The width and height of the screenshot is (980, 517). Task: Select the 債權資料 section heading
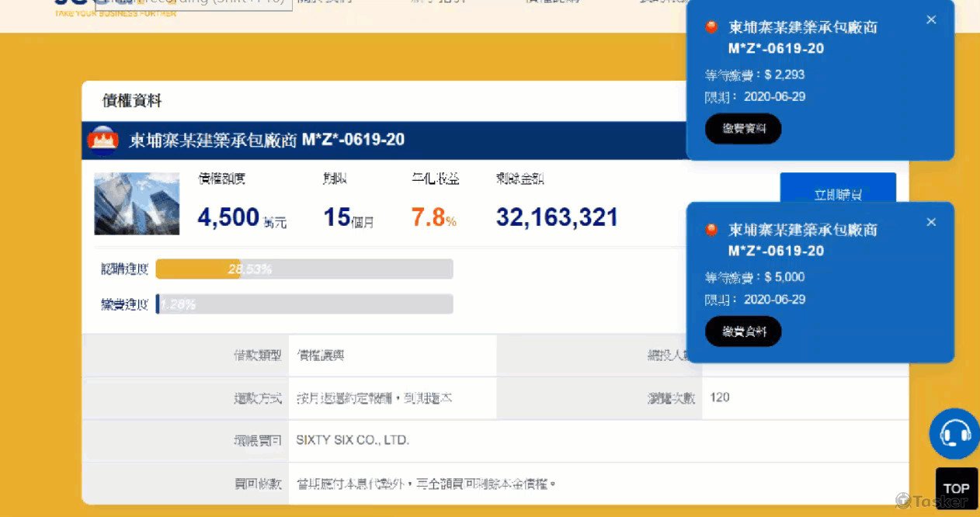tap(132, 101)
